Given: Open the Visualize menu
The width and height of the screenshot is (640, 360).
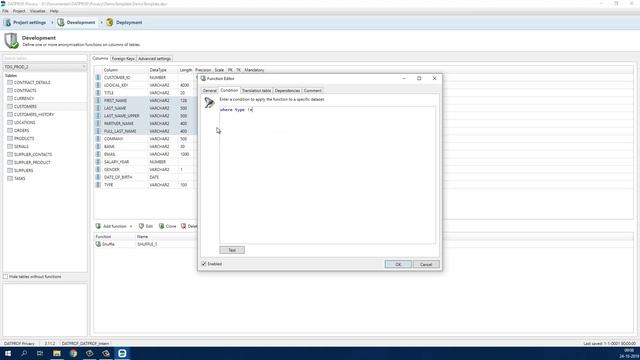Looking at the screenshot, I should coord(38,11).
